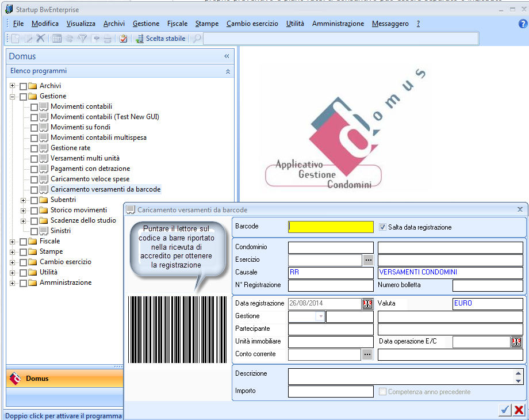Expand the Archivi tree folder

click(13, 86)
